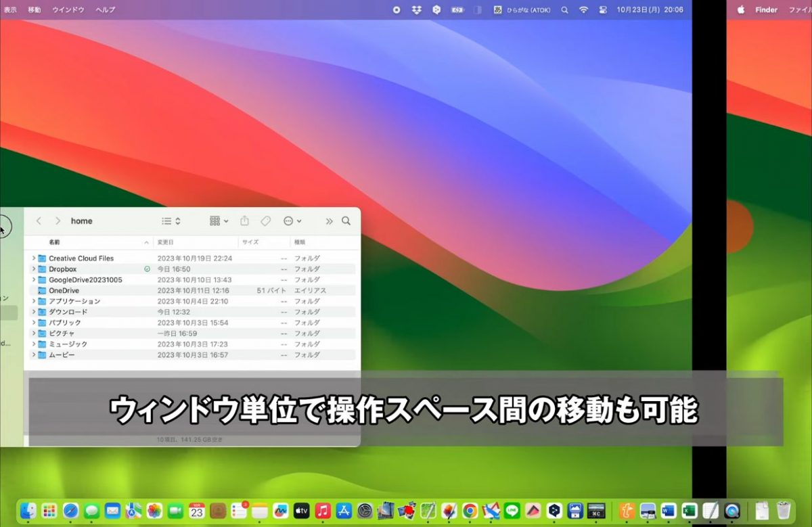Image resolution: width=812 pixels, height=527 pixels.
Task: Click the Dropbox sync status checkmark
Action: [x=147, y=269]
